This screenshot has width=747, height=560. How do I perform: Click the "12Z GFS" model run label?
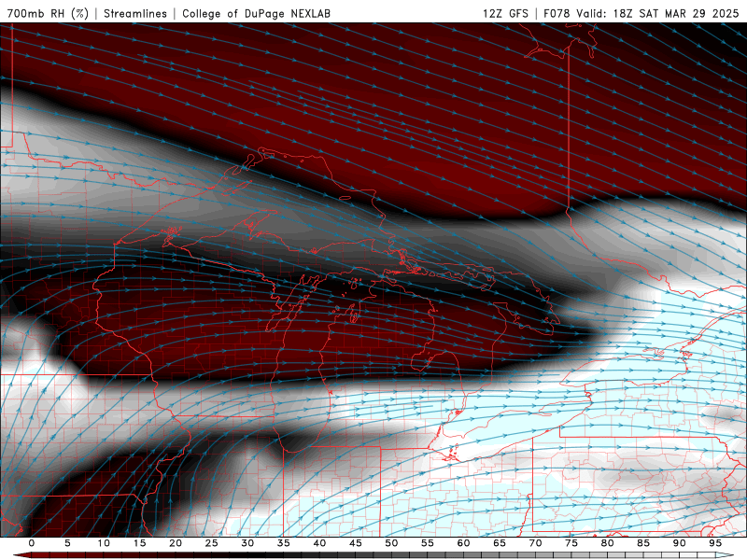[505, 13]
